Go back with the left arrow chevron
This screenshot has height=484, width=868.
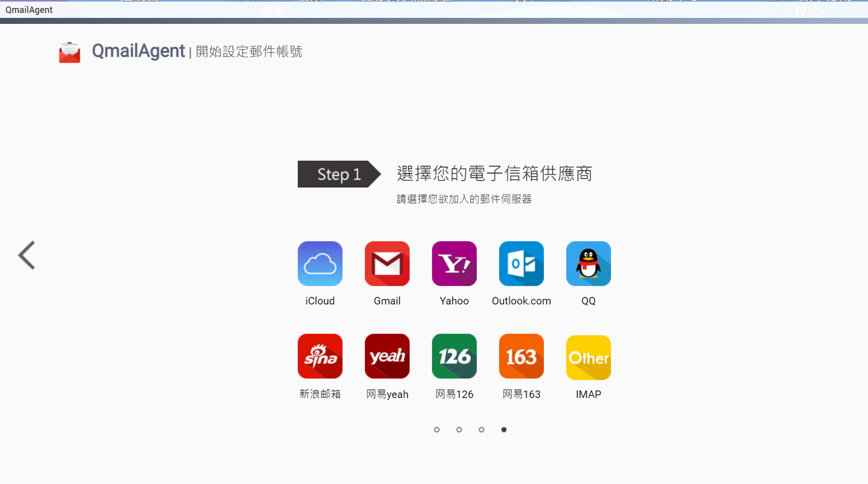(26, 255)
